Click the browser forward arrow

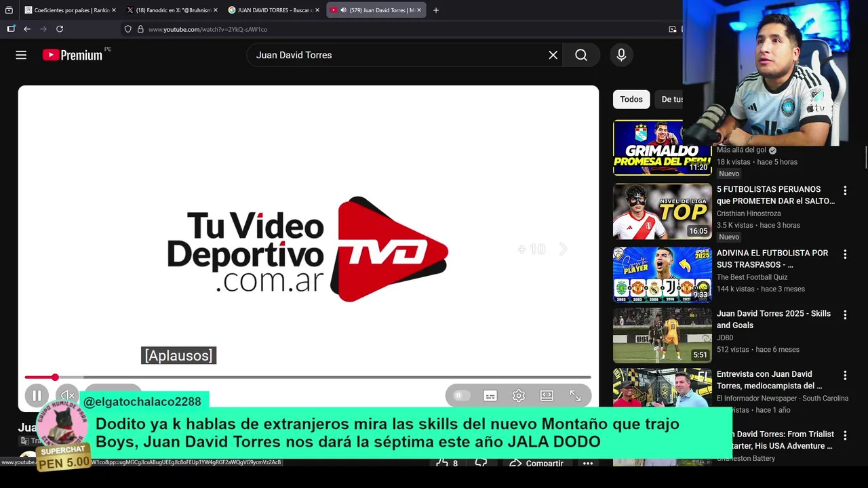[x=43, y=29]
